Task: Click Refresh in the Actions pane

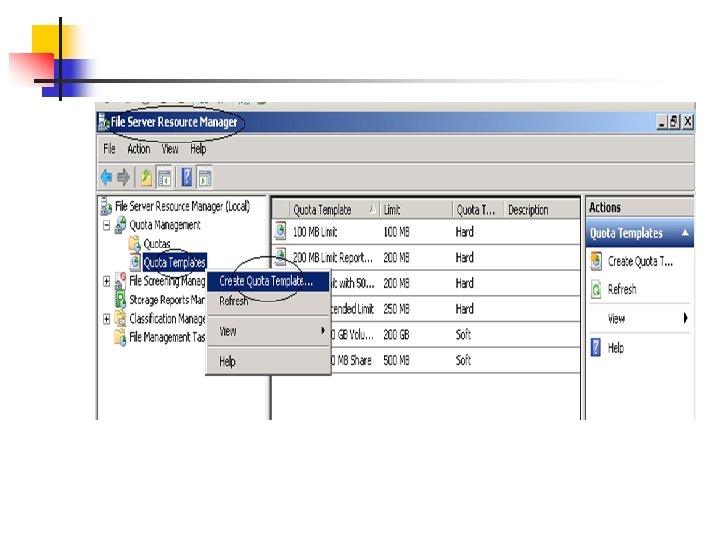Action: point(622,289)
